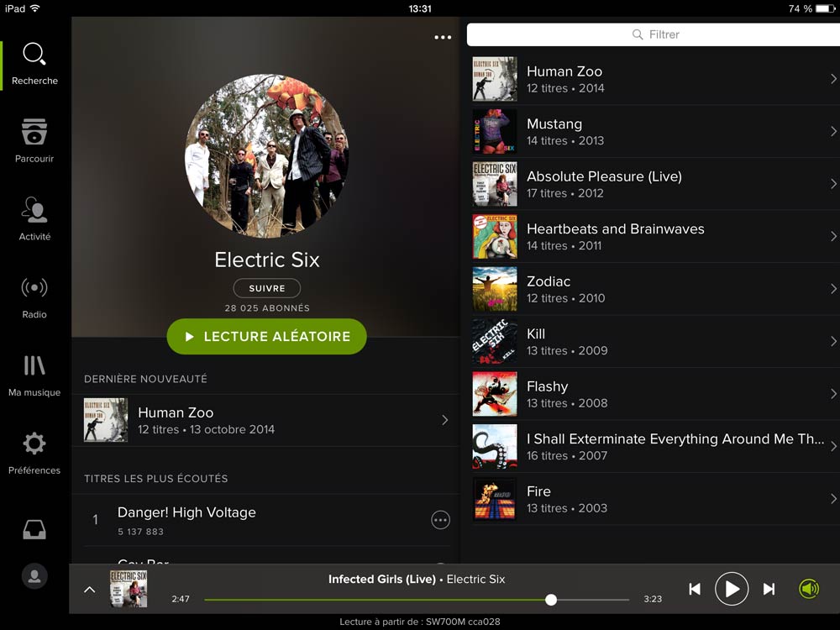Open Heartbeats and Brainwaves chevron
The width and height of the screenshot is (840, 630).
[x=833, y=236]
